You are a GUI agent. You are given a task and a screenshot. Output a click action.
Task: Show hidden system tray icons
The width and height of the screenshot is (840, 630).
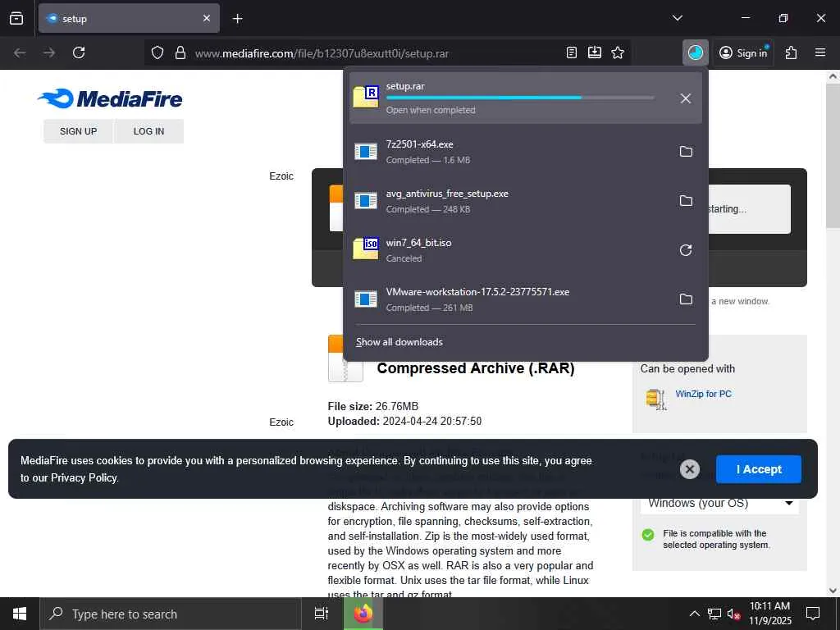[694, 614]
